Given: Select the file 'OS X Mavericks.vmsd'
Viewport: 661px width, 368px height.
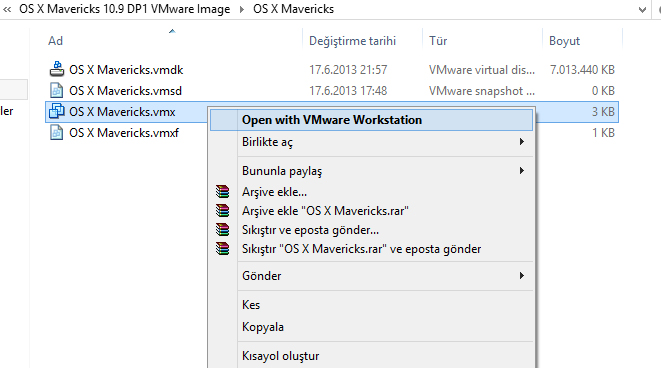Looking at the screenshot, I should 126,91.
